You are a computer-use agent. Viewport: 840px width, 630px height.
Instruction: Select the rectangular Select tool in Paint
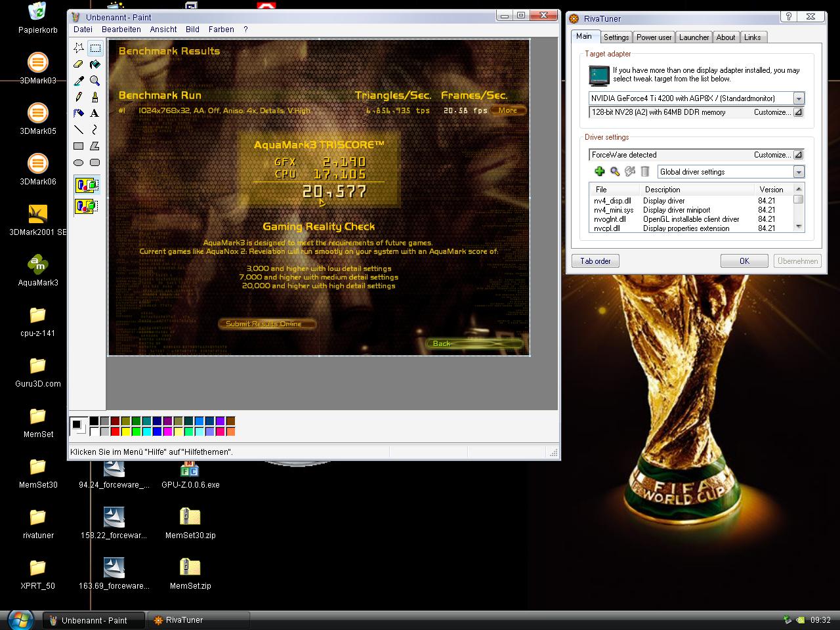[95, 48]
